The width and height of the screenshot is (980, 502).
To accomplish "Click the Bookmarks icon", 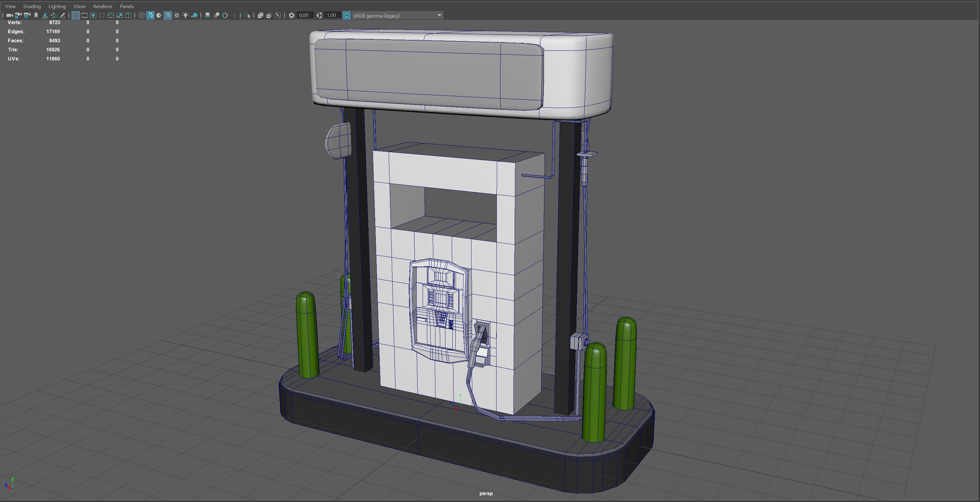I will click(36, 15).
